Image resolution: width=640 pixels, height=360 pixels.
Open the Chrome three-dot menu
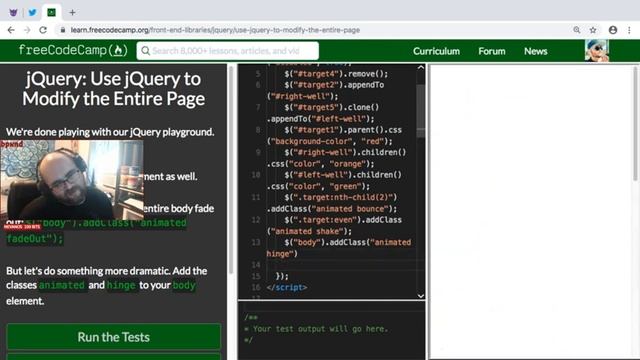click(629, 30)
